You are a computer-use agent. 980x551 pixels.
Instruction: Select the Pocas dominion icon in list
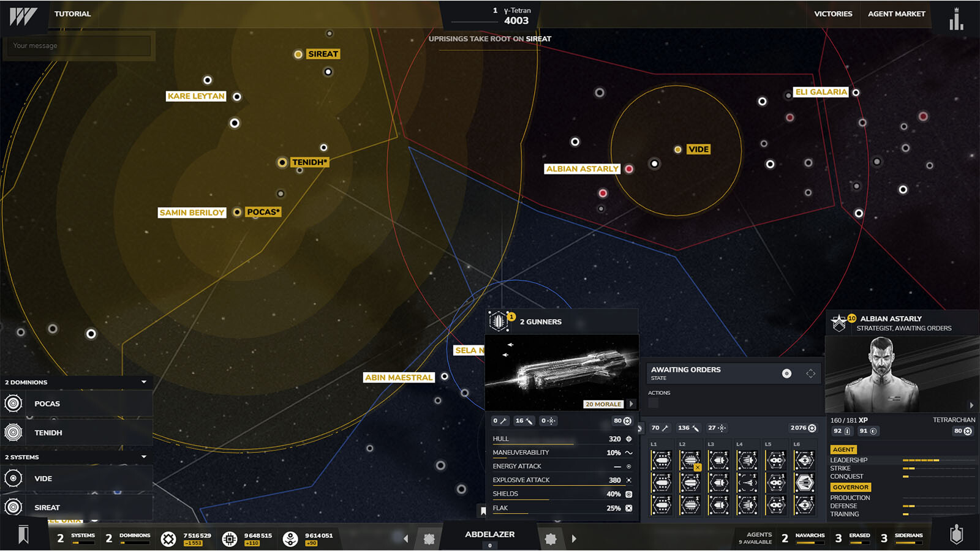click(13, 403)
